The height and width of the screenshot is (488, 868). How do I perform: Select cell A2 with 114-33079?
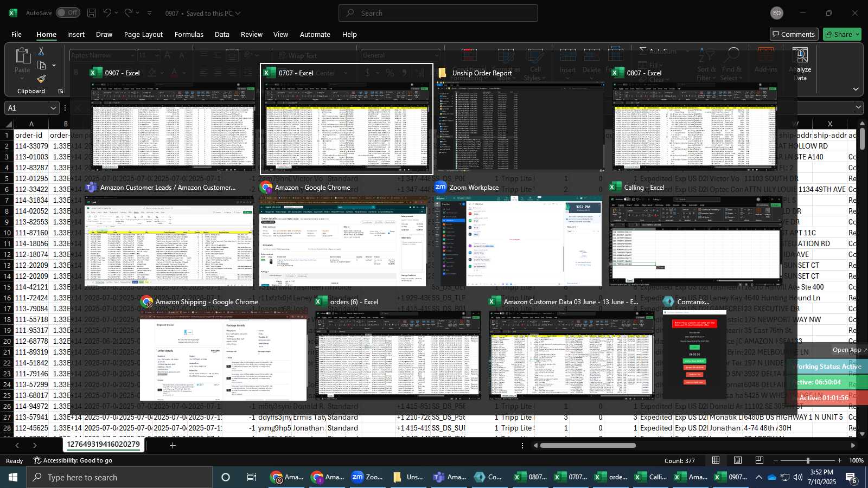[31, 146]
